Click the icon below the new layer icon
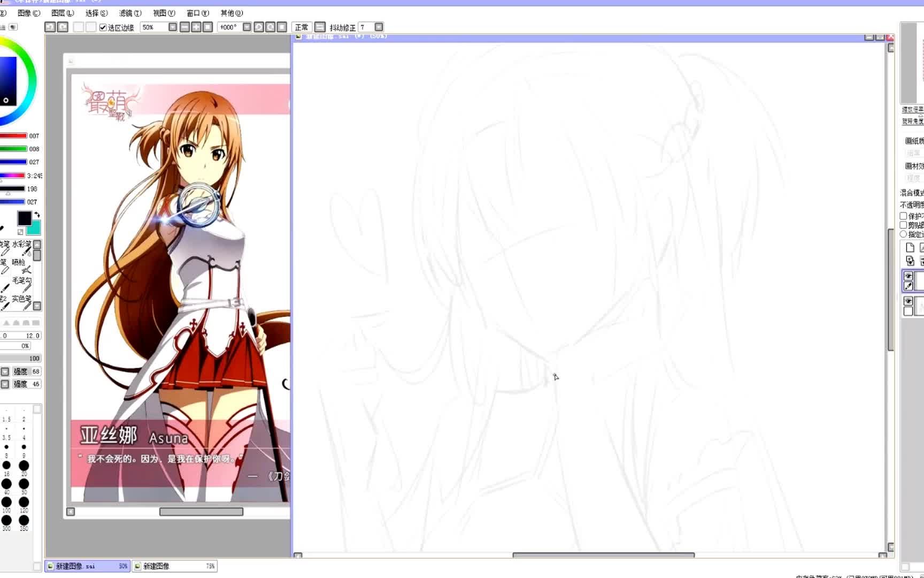The image size is (924, 578). (910, 261)
